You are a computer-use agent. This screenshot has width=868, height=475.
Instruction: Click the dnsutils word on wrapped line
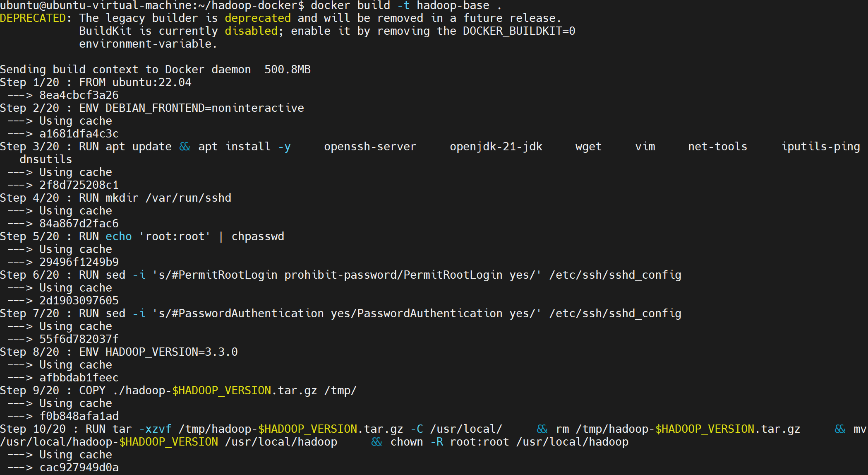(46, 159)
